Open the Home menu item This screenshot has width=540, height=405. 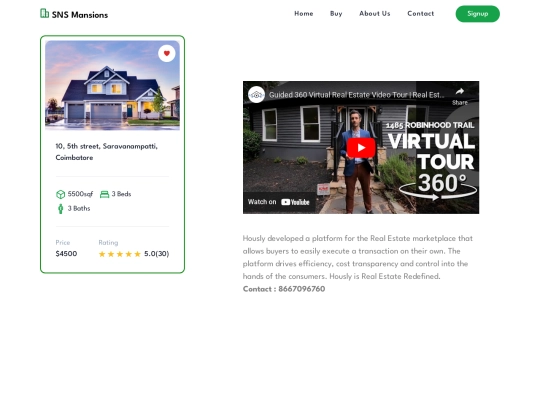[x=303, y=14]
